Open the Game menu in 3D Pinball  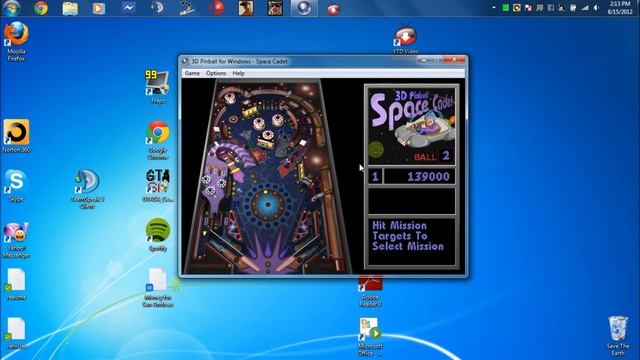(192, 73)
